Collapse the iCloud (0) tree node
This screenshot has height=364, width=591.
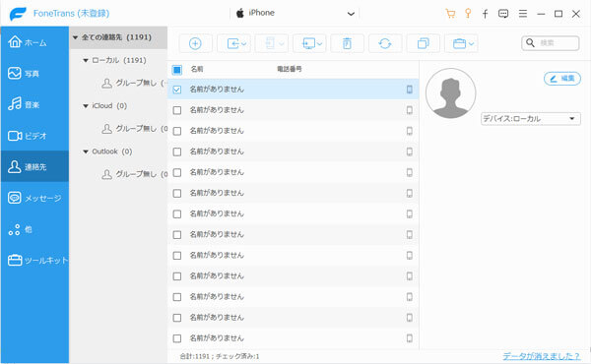(x=86, y=106)
